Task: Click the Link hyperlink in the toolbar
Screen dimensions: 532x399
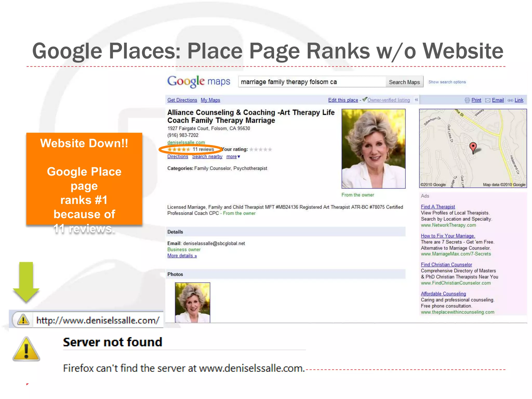Action: (519, 100)
